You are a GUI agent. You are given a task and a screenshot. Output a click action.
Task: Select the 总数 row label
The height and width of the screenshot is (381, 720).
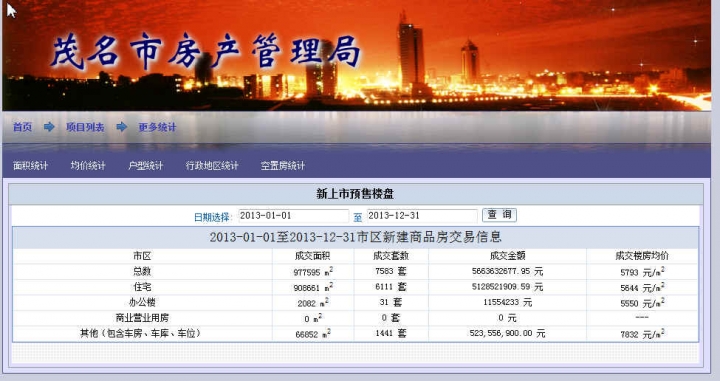pos(142,271)
